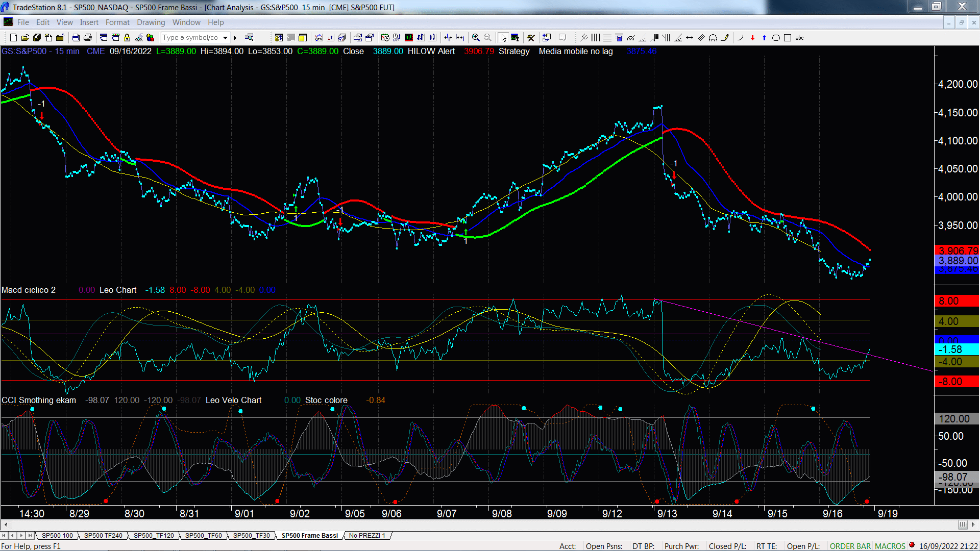Select the pointer arrow tool
The image size is (980, 551).
click(x=503, y=38)
